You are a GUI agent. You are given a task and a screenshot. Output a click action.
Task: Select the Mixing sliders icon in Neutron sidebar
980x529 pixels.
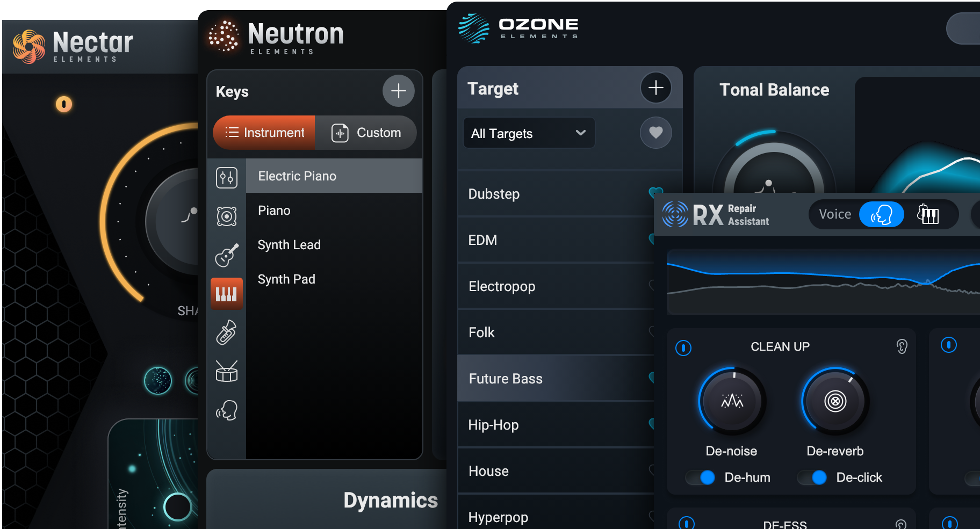tap(226, 177)
